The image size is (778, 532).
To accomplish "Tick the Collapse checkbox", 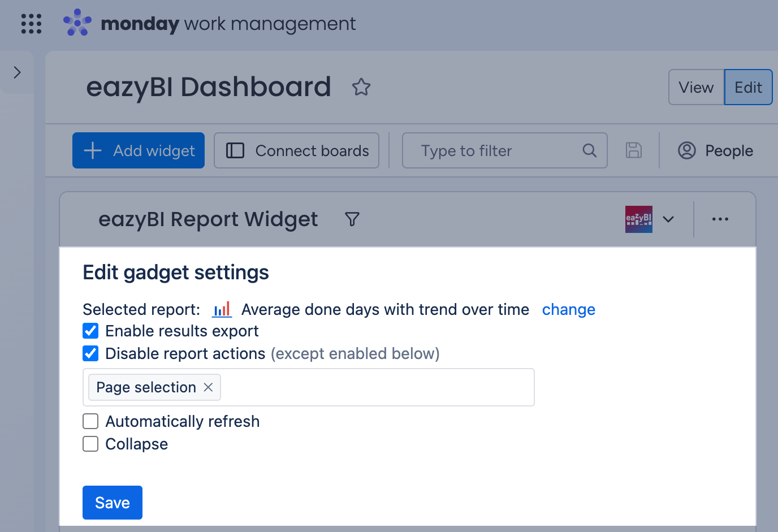I will (x=90, y=444).
